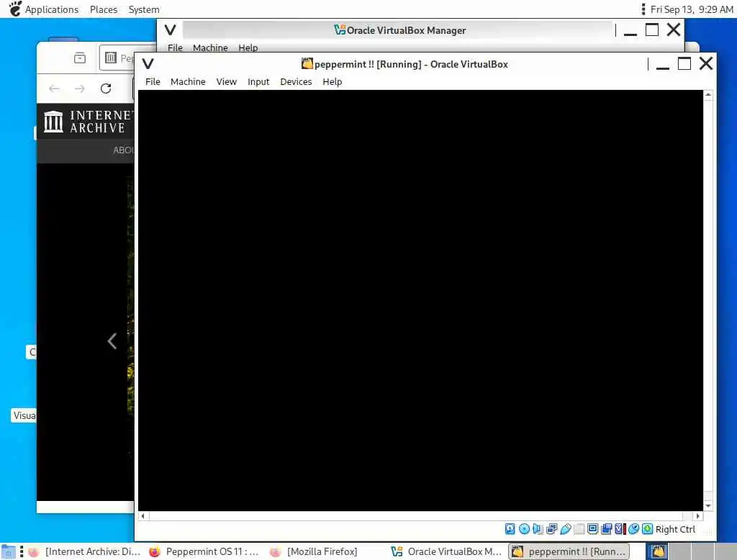Switch to Mozilla Firefox taskbar window
Image resolution: width=737 pixels, height=560 pixels.
314,551
